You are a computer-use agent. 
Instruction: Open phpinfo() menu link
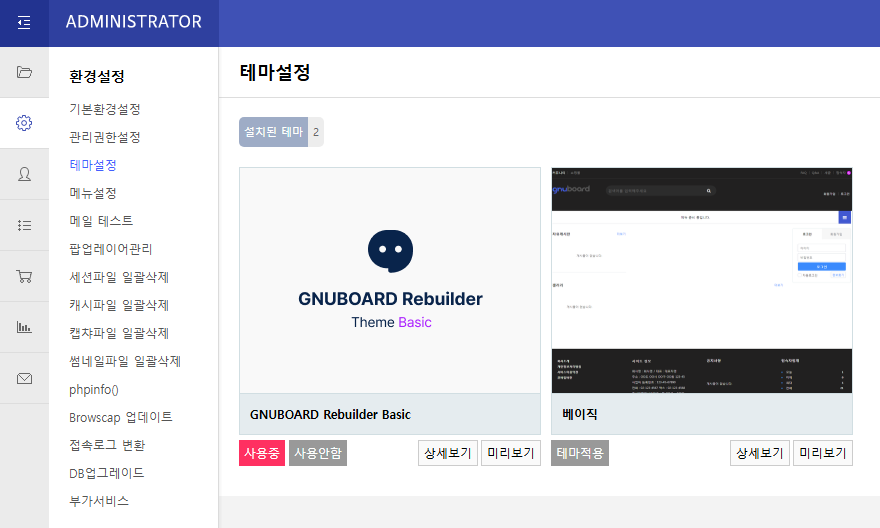(x=94, y=389)
